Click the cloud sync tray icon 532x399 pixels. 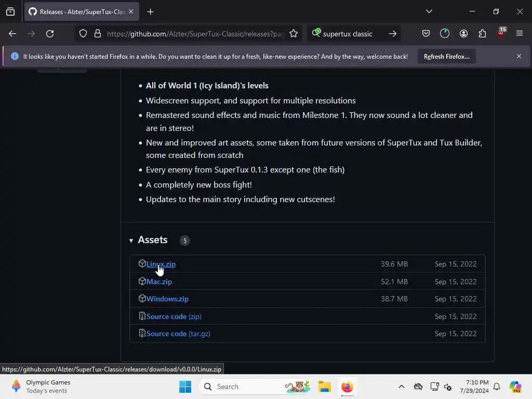(x=418, y=387)
